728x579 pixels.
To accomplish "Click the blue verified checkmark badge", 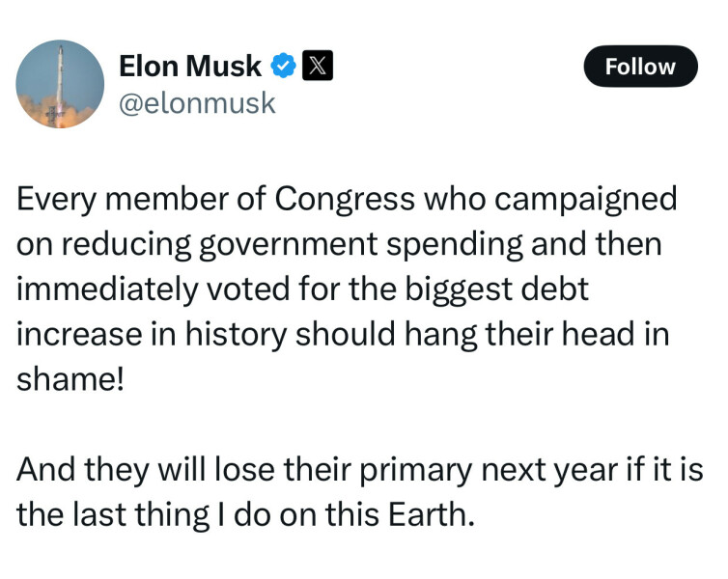I will click(283, 67).
